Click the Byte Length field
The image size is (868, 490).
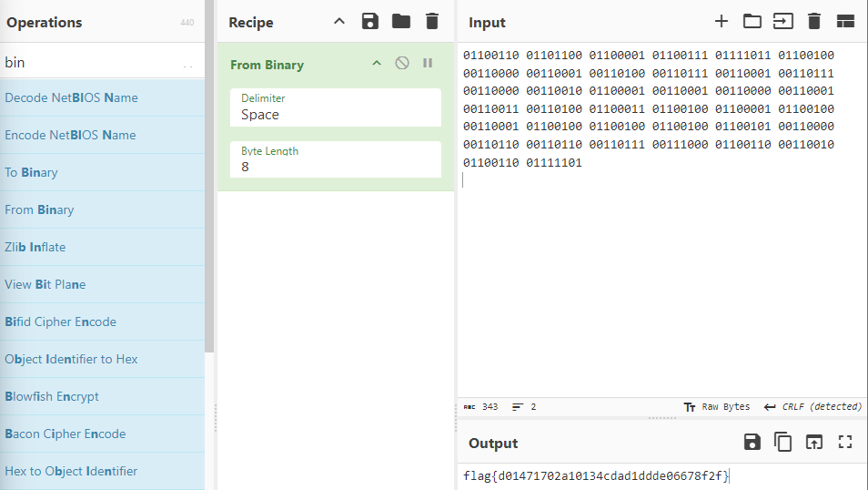click(336, 159)
